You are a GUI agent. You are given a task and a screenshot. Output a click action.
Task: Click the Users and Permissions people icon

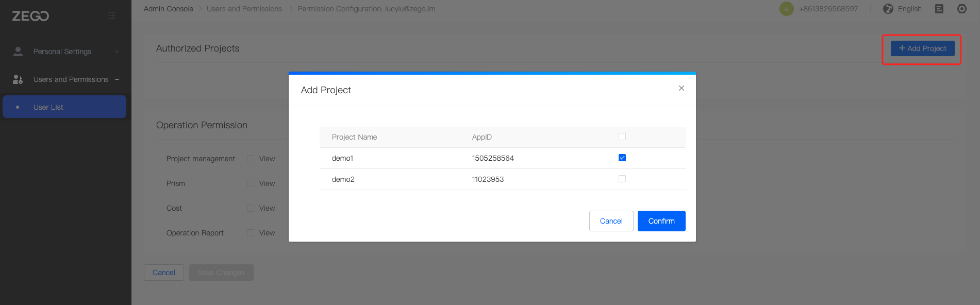pyautogui.click(x=18, y=79)
